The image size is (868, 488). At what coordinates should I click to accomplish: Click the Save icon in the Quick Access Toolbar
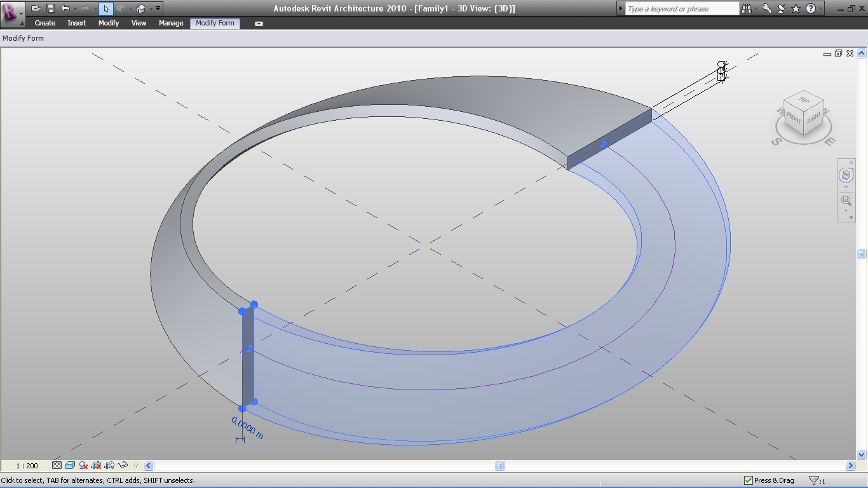(52, 8)
